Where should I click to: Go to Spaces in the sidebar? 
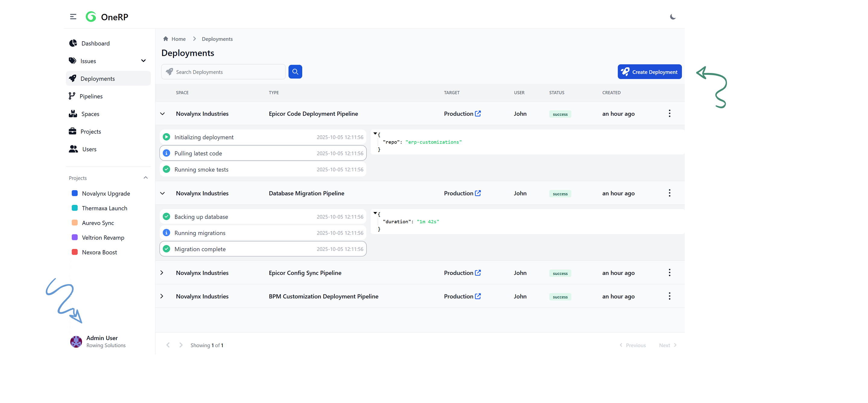tap(90, 114)
